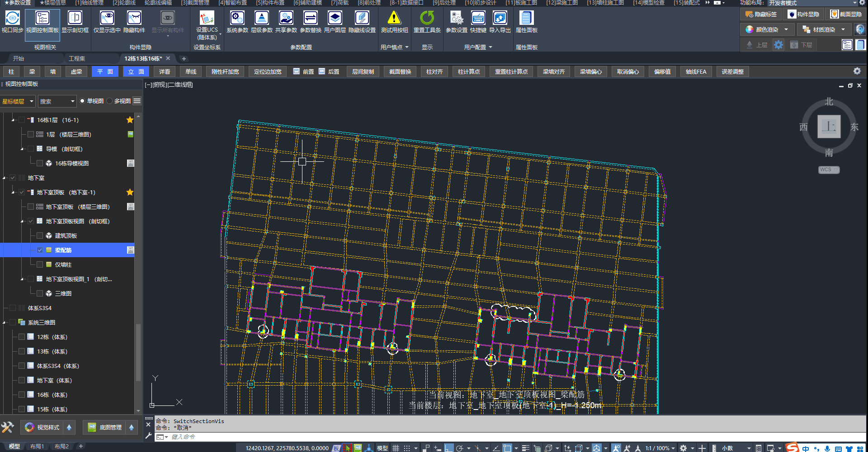Expand the 颜色渲染 dropdown arrow

[786, 29]
